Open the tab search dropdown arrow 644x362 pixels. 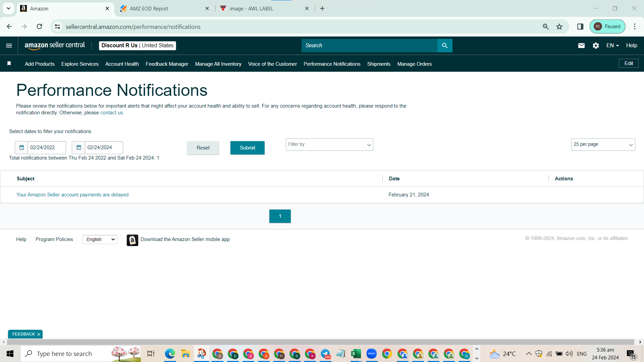coord(8,8)
